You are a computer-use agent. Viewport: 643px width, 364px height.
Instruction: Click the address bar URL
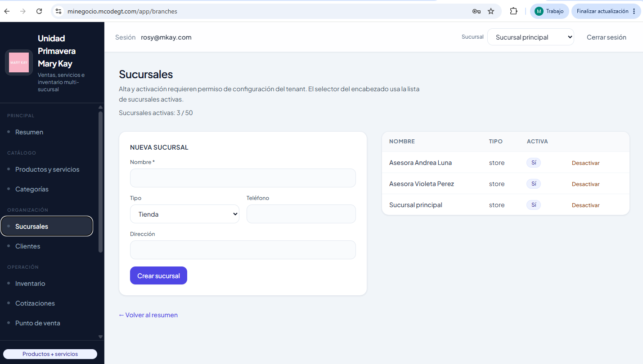tap(122, 11)
